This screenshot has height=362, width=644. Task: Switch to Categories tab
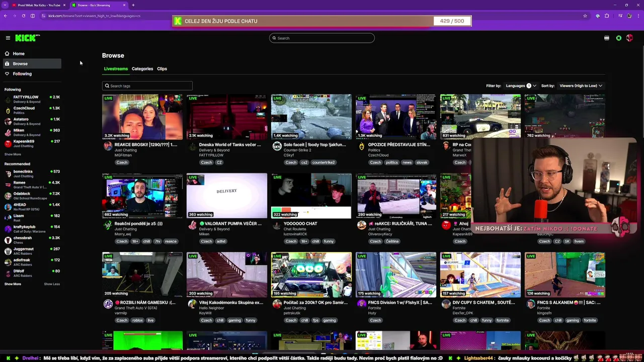[142, 68]
